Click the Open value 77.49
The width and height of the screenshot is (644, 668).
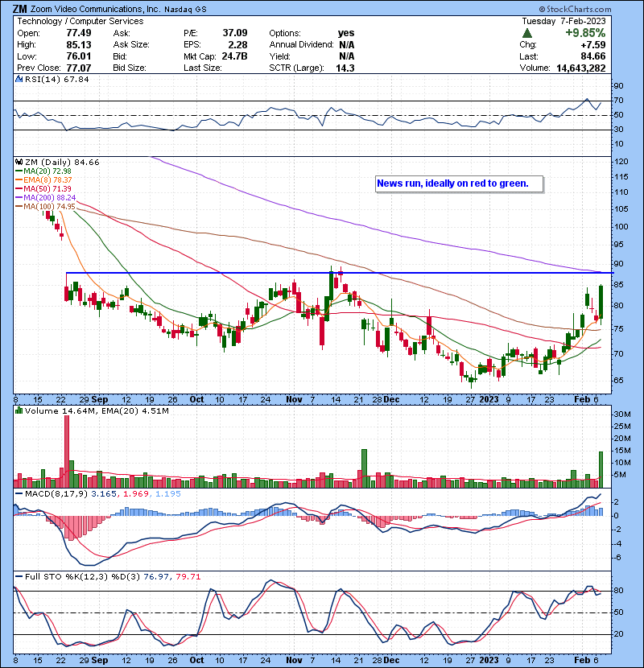point(78,33)
